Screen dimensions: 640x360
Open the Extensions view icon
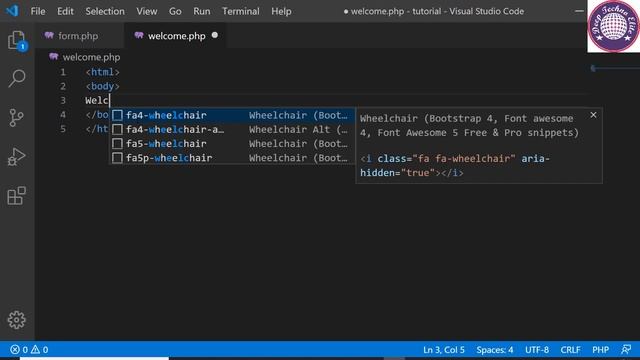[x=17, y=196]
